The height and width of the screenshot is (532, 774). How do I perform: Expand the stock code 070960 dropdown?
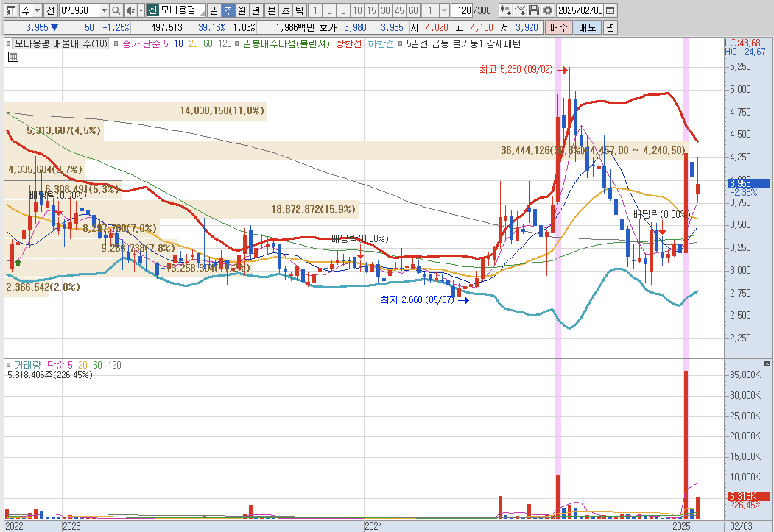pos(104,11)
